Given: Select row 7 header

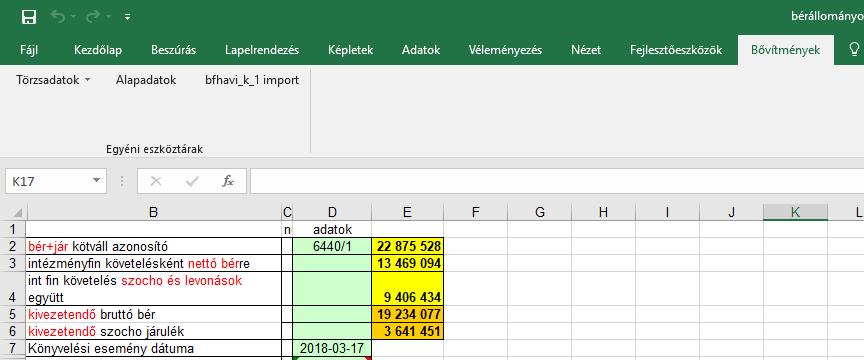Looking at the screenshot, I should point(13,348).
